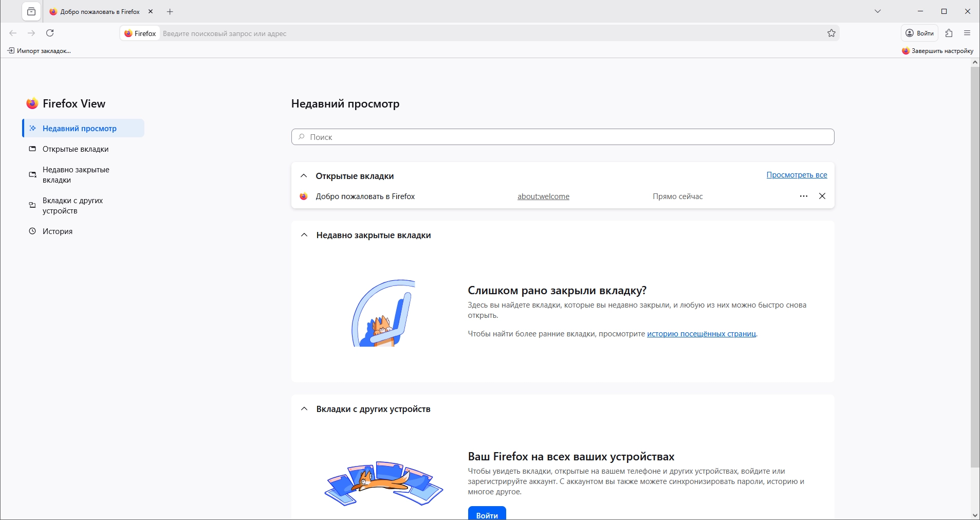Screen dimensions: 980x520
Task: Select Недавний просмотр in the sidebar
Action: coord(83,128)
